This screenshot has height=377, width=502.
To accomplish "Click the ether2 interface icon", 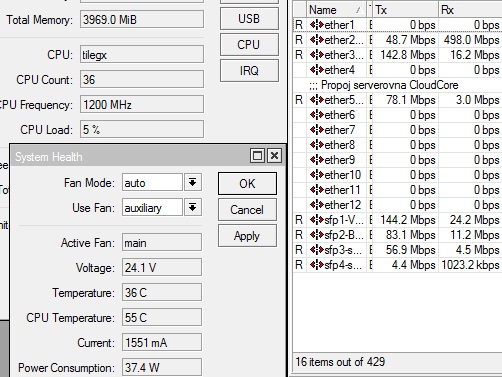I will pyautogui.click(x=316, y=40).
